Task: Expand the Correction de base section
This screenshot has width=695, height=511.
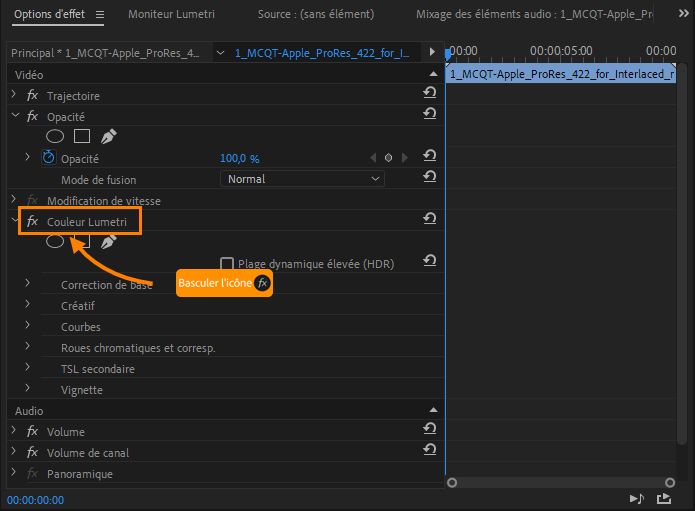Action: coord(27,283)
